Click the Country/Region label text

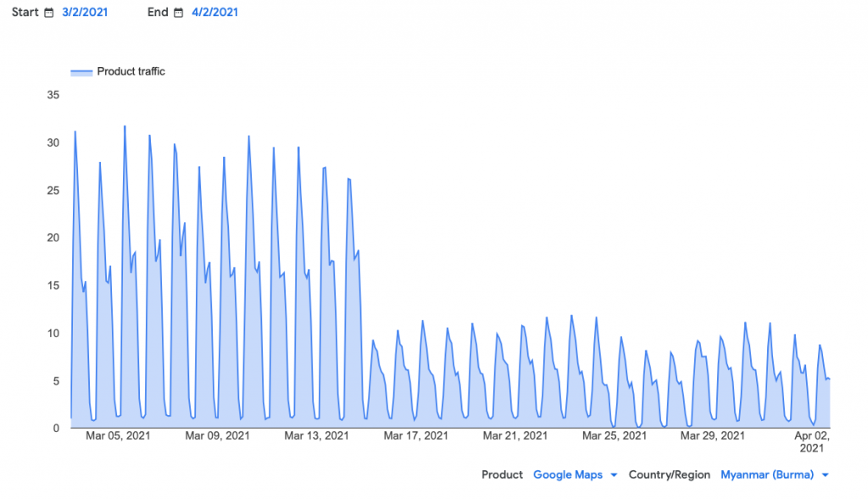click(669, 475)
